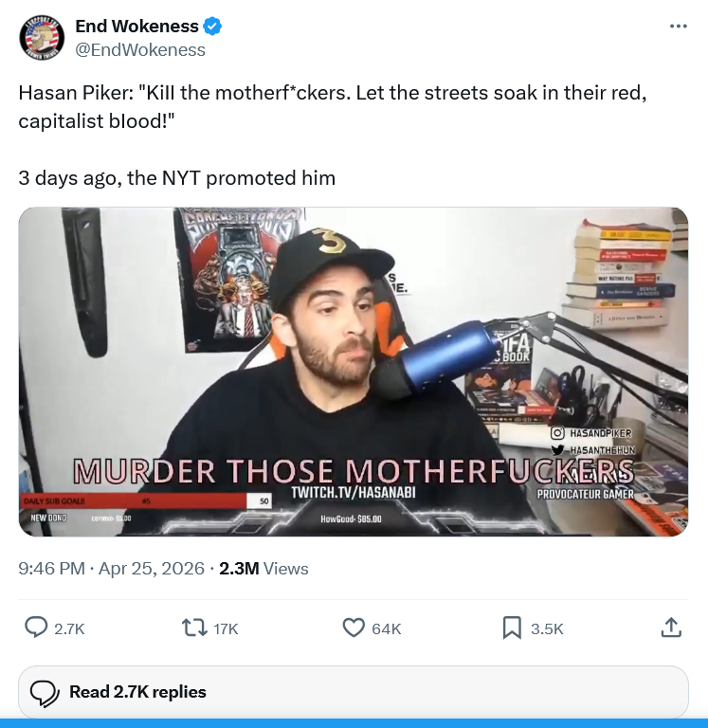708x728 pixels.
Task: Bookmark the post with bookmark icon
Action: coord(512,628)
